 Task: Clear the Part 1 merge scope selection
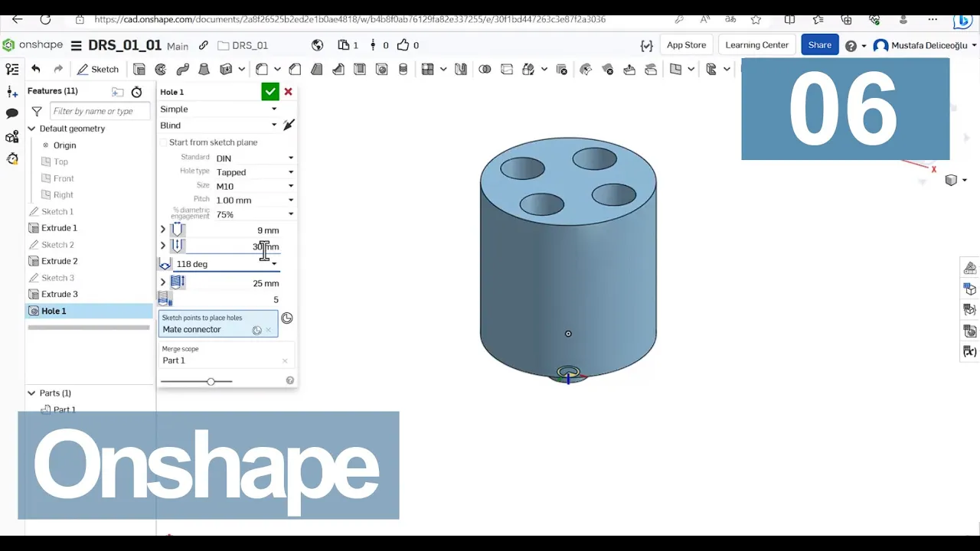click(285, 361)
